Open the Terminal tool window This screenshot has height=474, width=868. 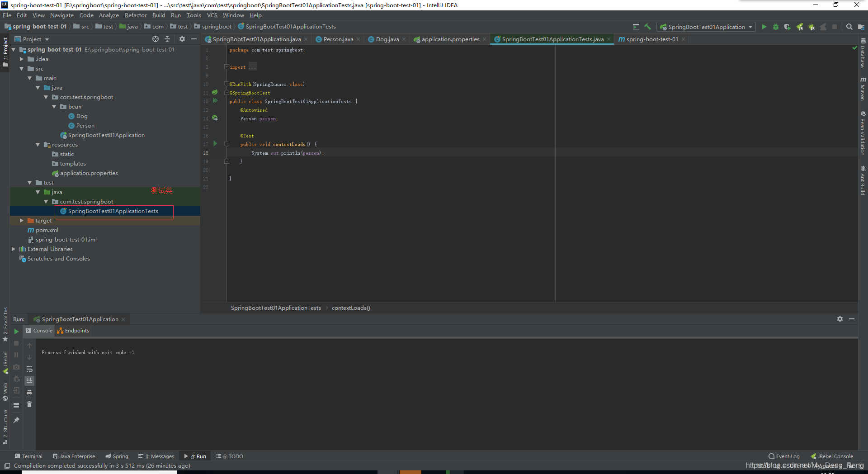tap(28, 456)
